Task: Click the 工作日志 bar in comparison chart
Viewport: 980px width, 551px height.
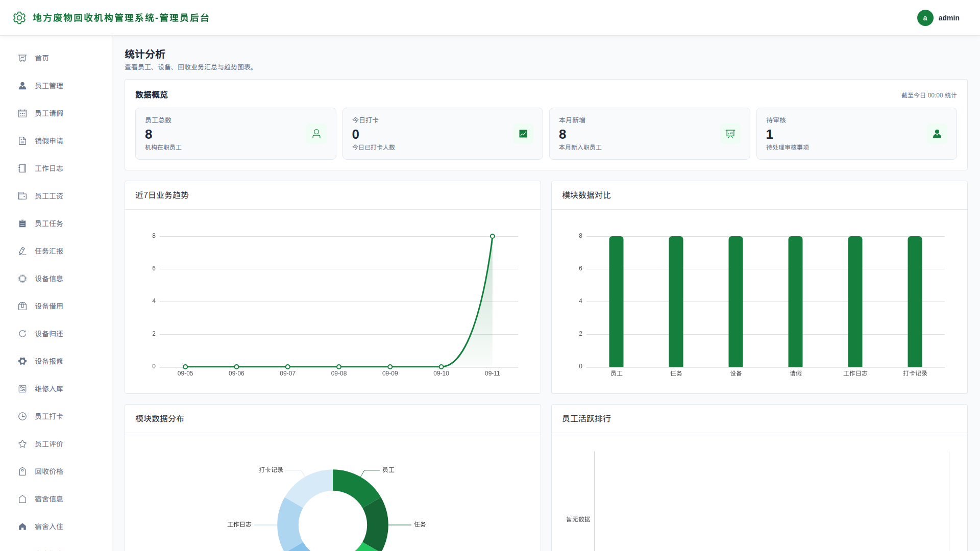Action: click(855, 302)
